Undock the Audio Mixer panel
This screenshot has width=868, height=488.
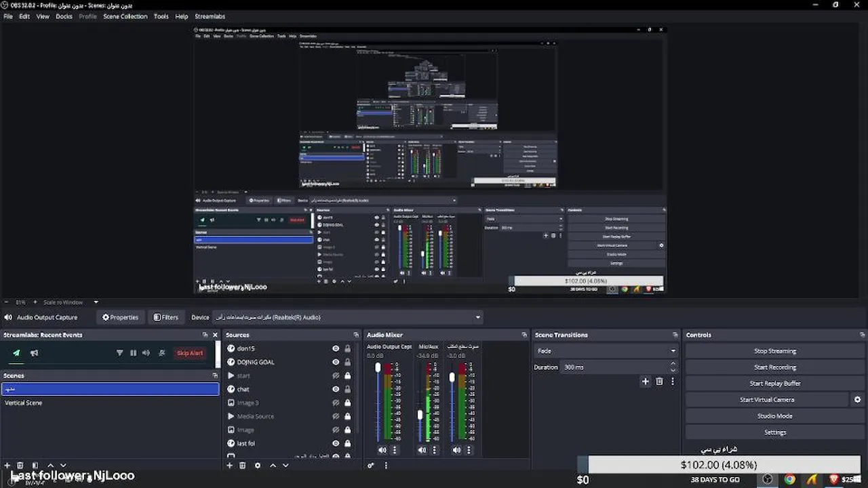(524, 335)
